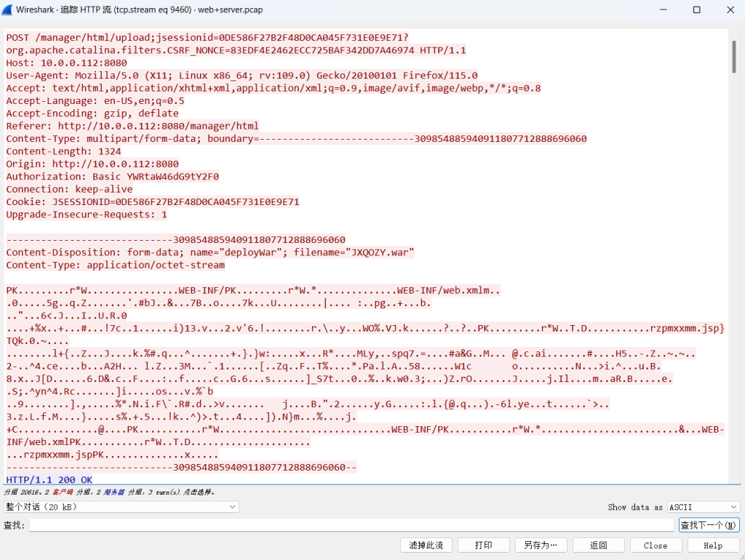Click the ...rzpmxxmm.jspPK payload line
The width and height of the screenshot is (745, 560).
[112, 455]
